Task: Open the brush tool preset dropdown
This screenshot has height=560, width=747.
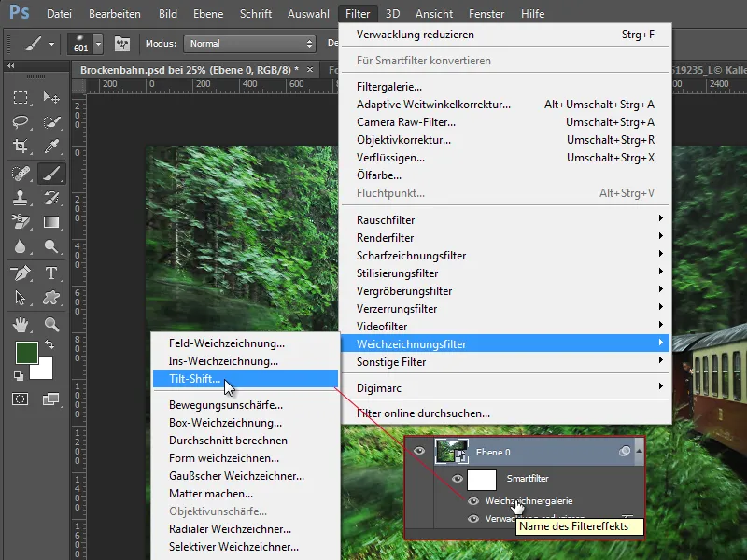Action: pos(51,44)
